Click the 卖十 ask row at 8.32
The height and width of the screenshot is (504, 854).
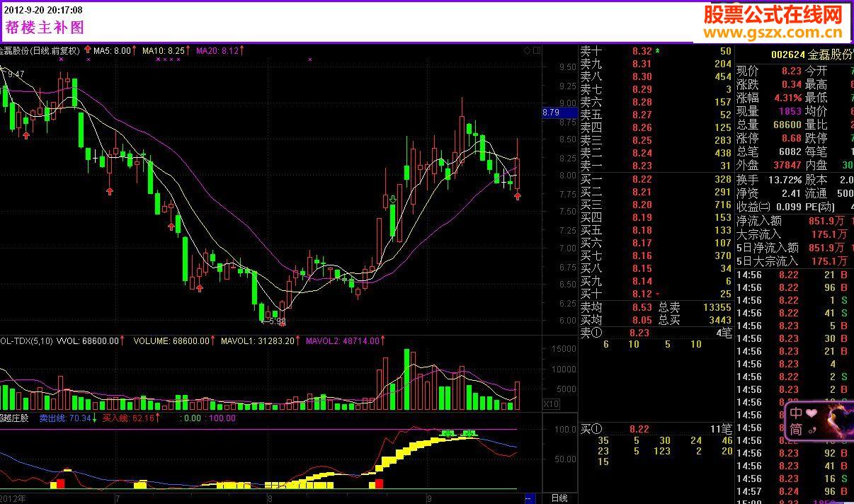click(x=656, y=51)
